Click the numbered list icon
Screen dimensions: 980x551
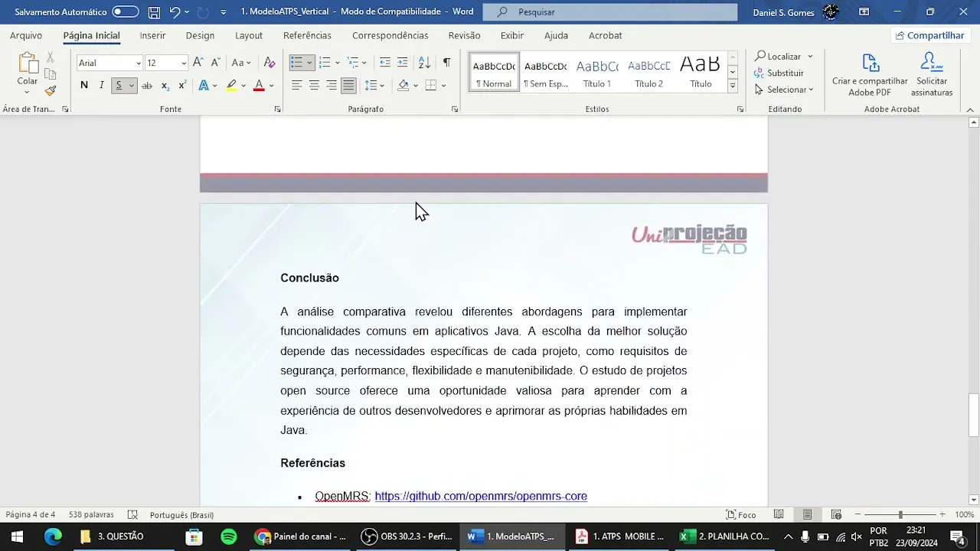point(325,63)
